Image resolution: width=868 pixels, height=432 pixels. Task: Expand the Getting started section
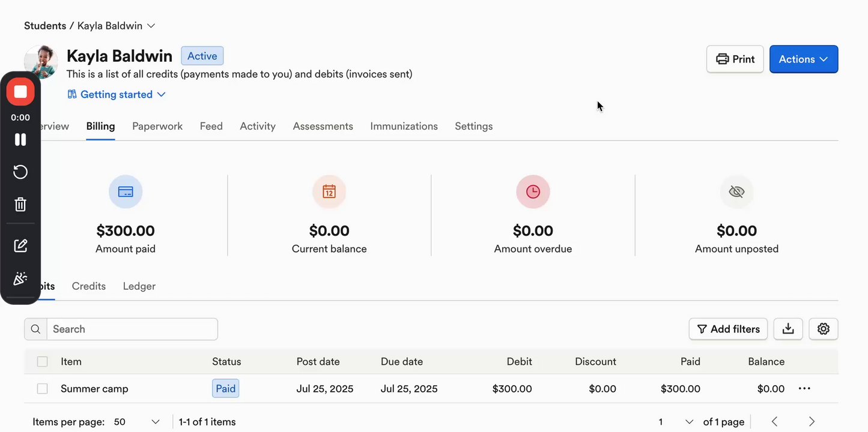[117, 95]
